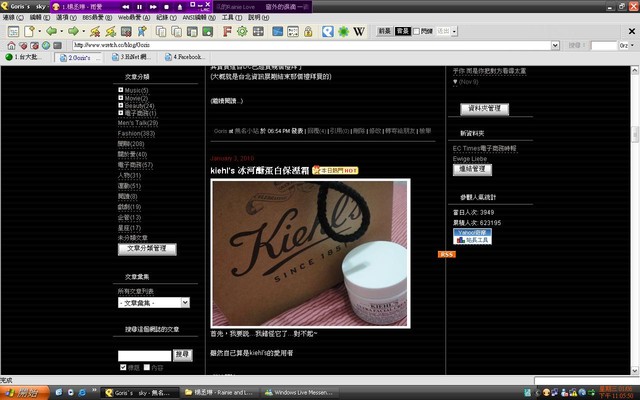The width and height of the screenshot is (640, 400).
Task: Open the Fashion(383) category link
Action: tap(136, 133)
